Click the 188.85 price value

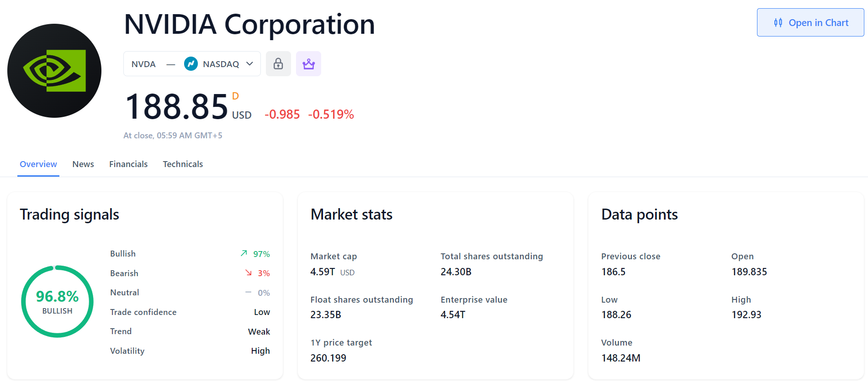176,107
